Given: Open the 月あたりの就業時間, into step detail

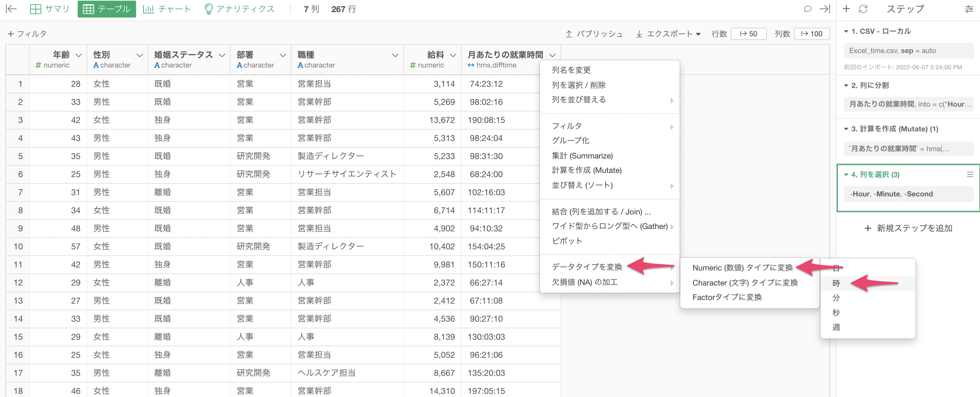Looking at the screenshot, I should pos(909,104).
